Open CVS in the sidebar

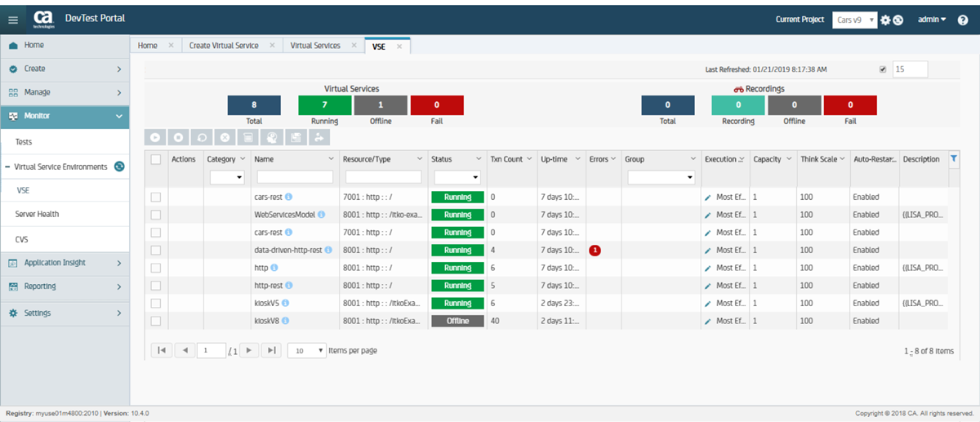tap(65, 240)
